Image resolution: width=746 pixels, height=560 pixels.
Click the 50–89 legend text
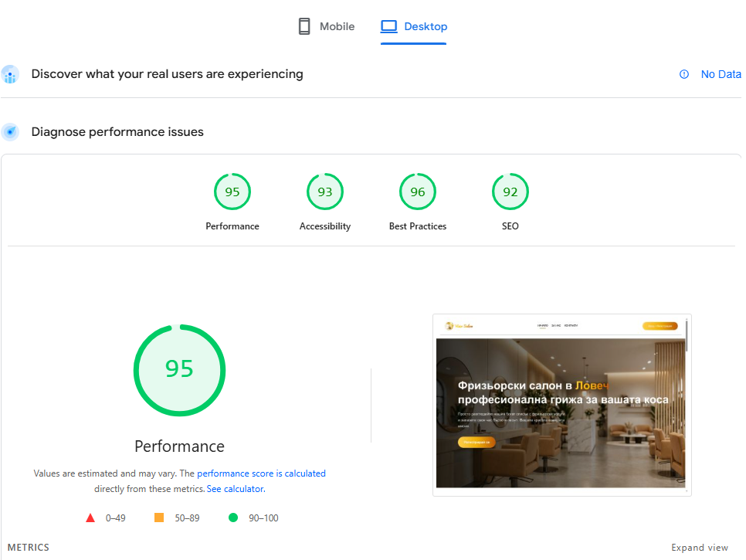pyautogui.click(x=187, y=518)
